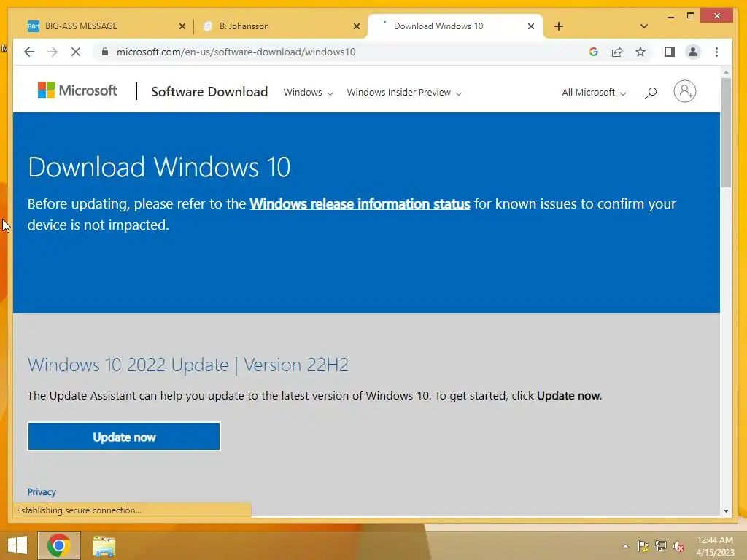Close the B. Johansson tab
Image resolution: width=747 pixels, height=560 pixels.
click(x=356, y=26)
